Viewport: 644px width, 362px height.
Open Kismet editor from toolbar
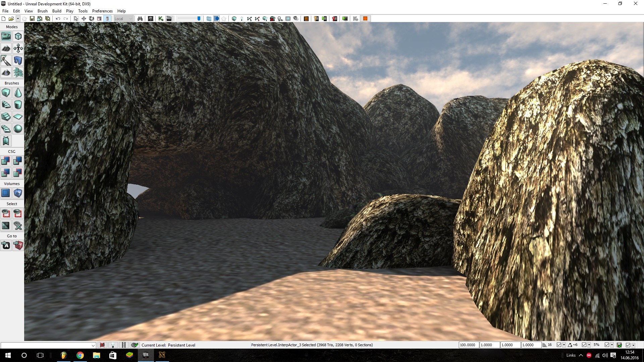tap(161, 18)
